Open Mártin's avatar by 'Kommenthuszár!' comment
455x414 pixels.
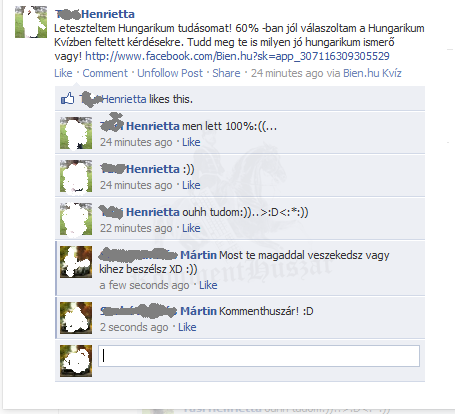pos(76,318)
